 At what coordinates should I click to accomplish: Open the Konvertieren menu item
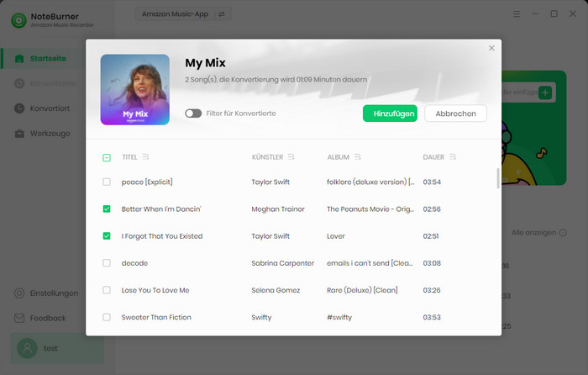53,83
